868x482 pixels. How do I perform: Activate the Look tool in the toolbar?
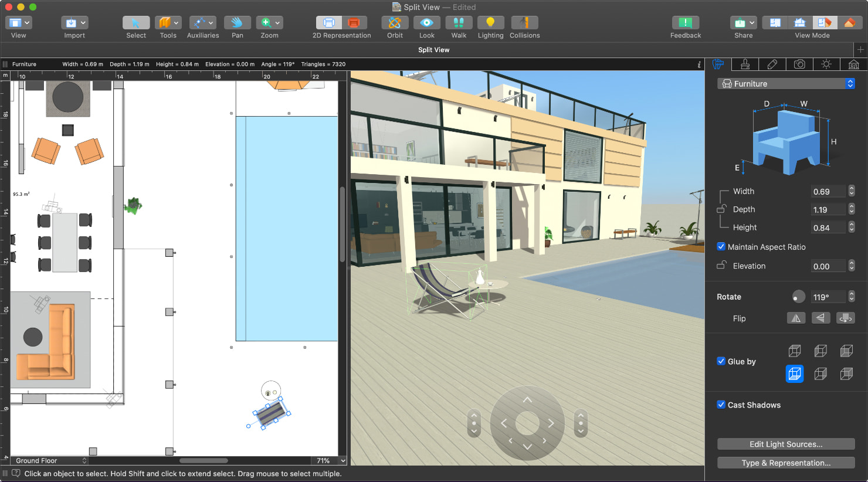[x=426, y=22]
